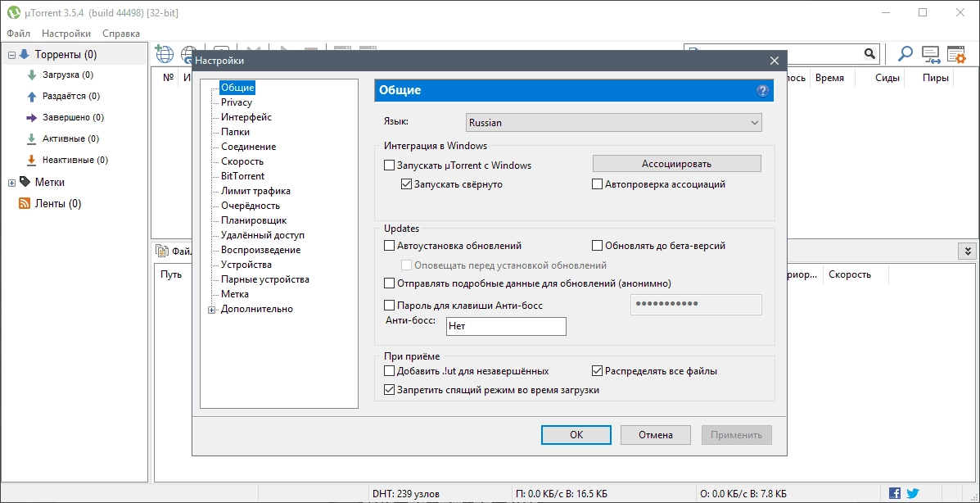
Task: Select Метка in settings tree
Action: pyautogui.click(x=235, y=294)
